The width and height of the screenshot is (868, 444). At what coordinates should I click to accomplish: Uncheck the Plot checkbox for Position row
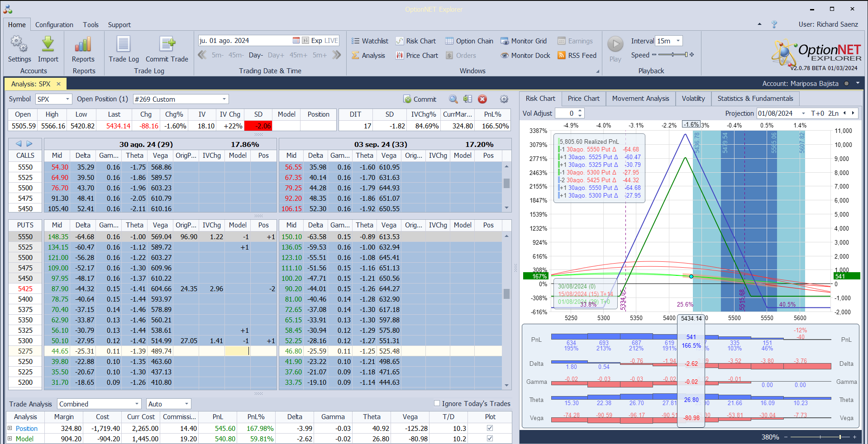point(490,428)
